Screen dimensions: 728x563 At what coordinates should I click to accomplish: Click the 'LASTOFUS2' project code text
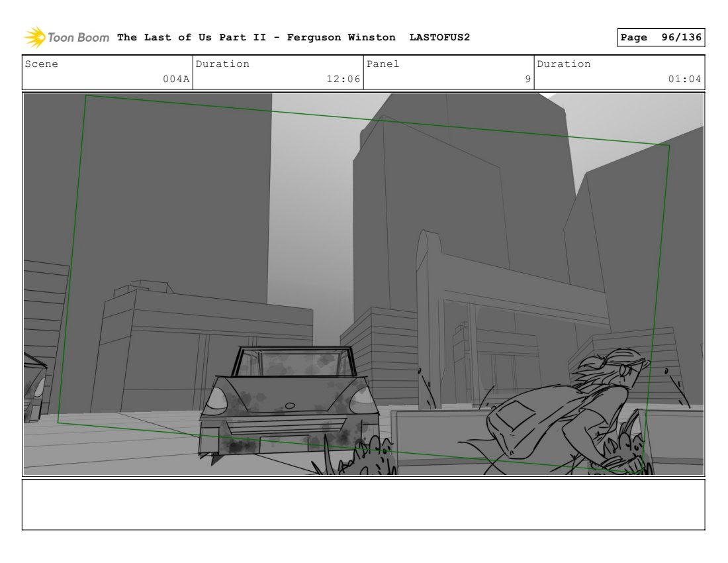point(439,37)
